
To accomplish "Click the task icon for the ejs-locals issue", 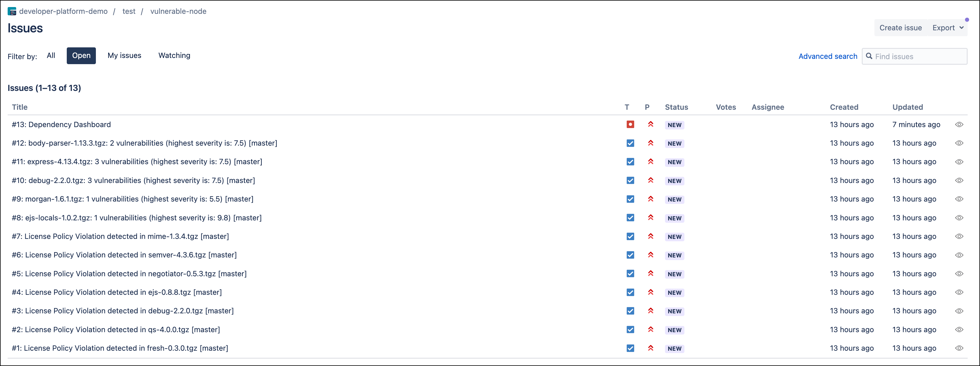I will click(x=630, y=218).
